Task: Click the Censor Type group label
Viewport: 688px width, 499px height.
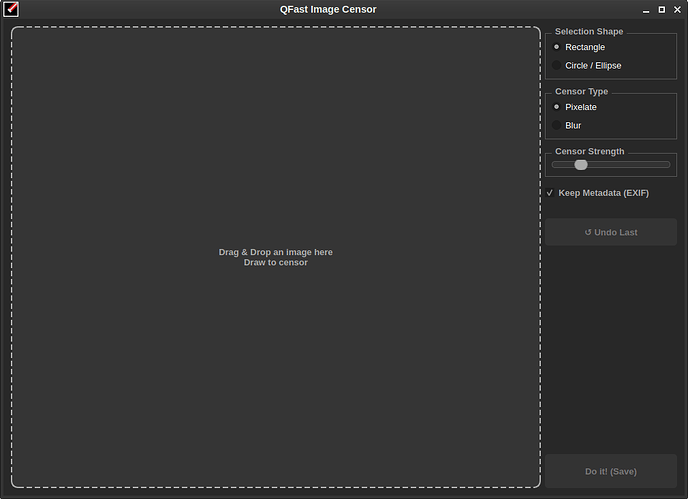Action: (x=581, y=92)
